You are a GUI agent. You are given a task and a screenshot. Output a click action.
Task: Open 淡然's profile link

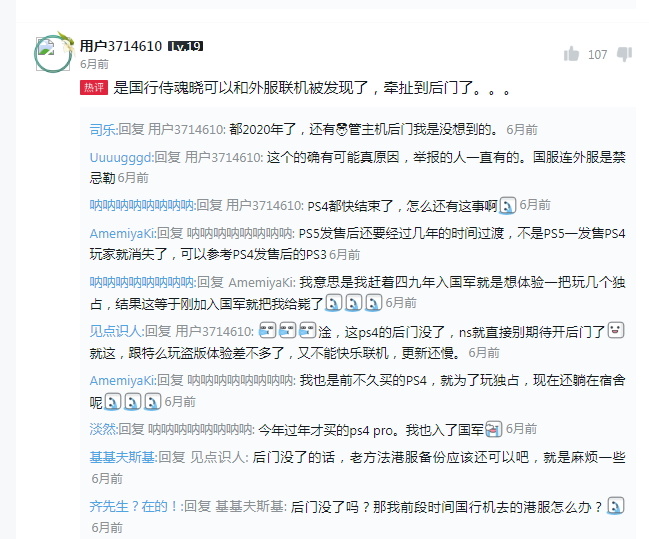pyautogui.click(x=103, y=429)
